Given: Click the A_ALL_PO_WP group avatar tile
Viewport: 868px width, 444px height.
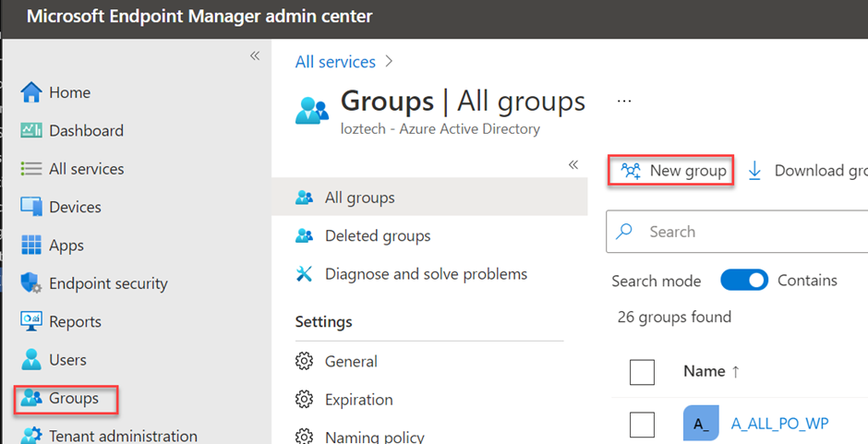Looking at the screenshot, I should [x=701, y=423].
